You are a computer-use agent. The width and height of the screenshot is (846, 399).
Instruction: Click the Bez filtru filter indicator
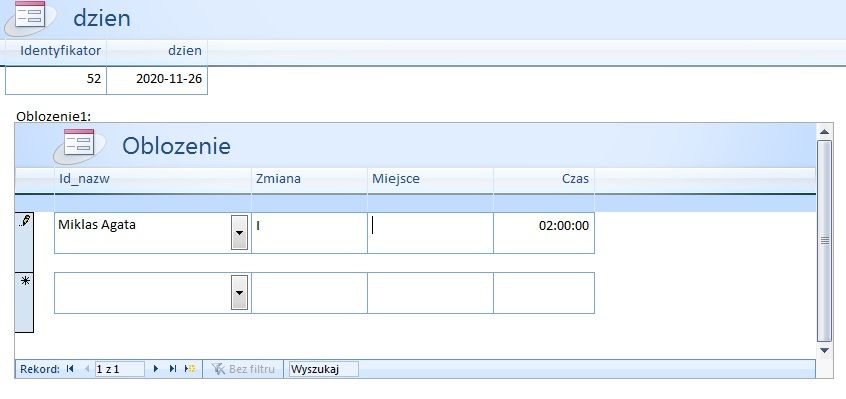(x=243, y=369)
